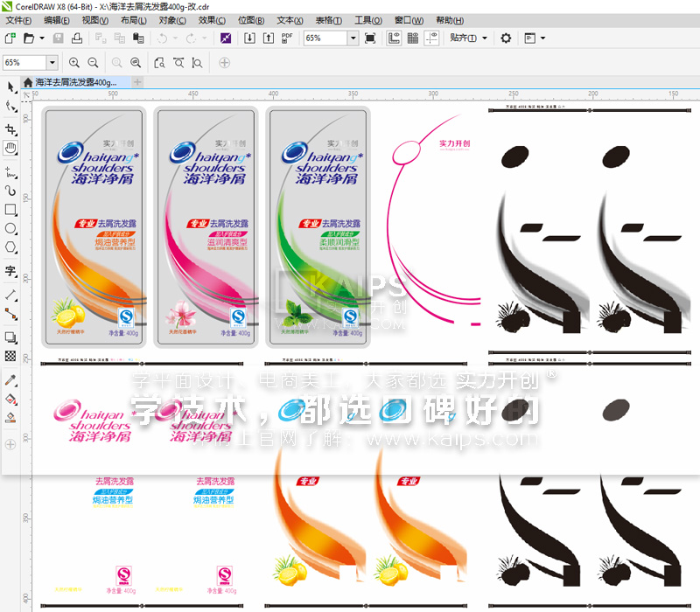This screenshot has height=612, width=700.
Task: Open the Options gear
Action: tap(506, 38)
